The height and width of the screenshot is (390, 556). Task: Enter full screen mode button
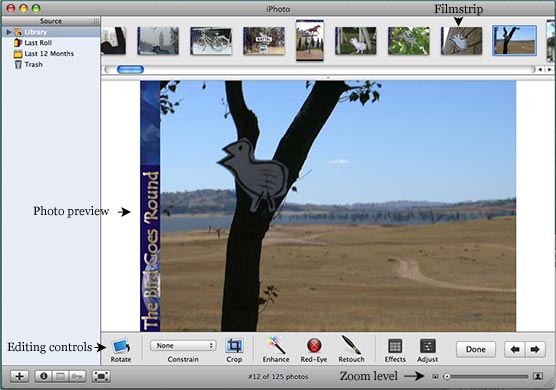[101, 377]
